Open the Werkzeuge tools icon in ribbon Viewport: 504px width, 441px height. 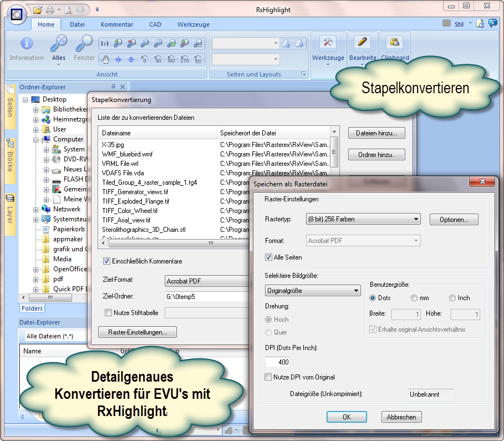(328, 43)
